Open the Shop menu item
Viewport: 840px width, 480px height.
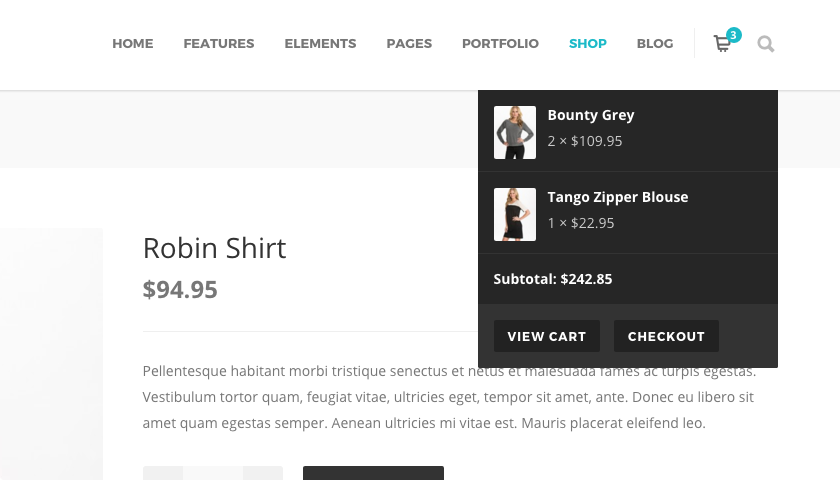[588, 44]
